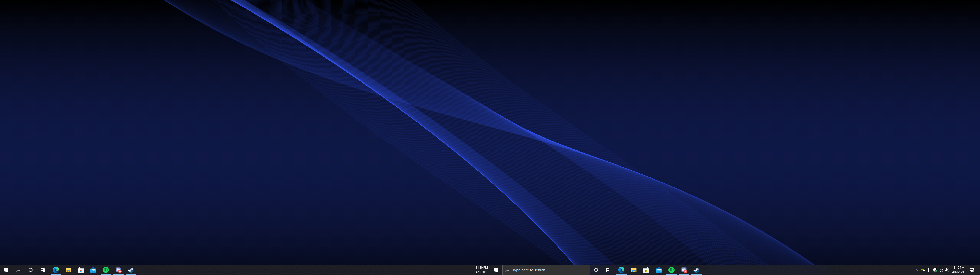980x275 pixels.
Task: Click the magnifier search icon on left taskbar
Action: point(18,270)
